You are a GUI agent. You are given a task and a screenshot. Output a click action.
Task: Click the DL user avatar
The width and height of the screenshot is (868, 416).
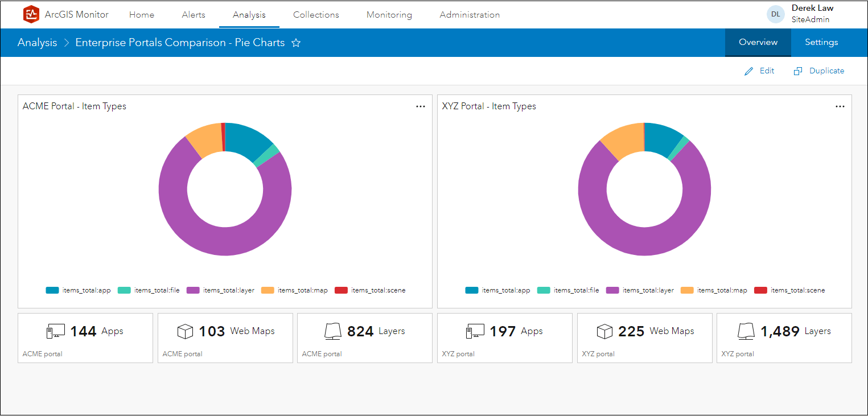point(776,14)
